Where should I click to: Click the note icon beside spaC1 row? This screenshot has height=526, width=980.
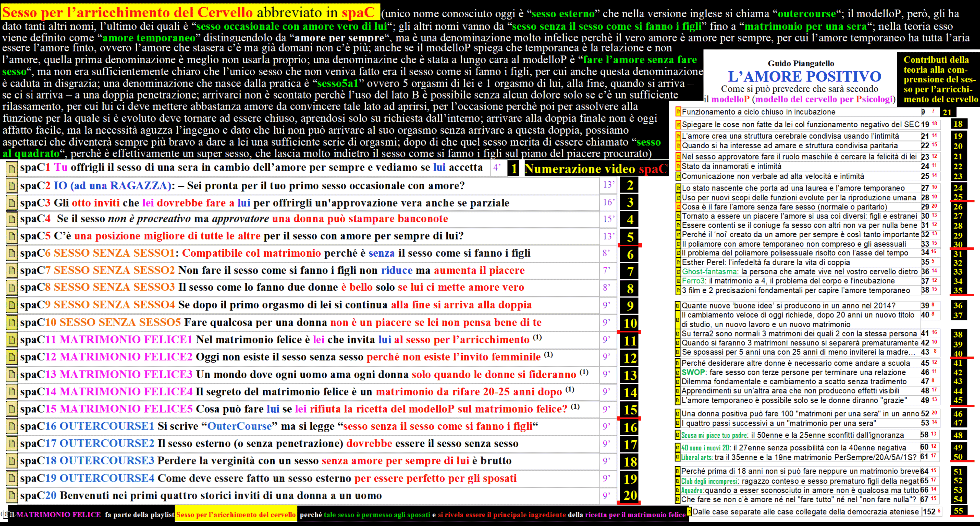coord(12,169)
